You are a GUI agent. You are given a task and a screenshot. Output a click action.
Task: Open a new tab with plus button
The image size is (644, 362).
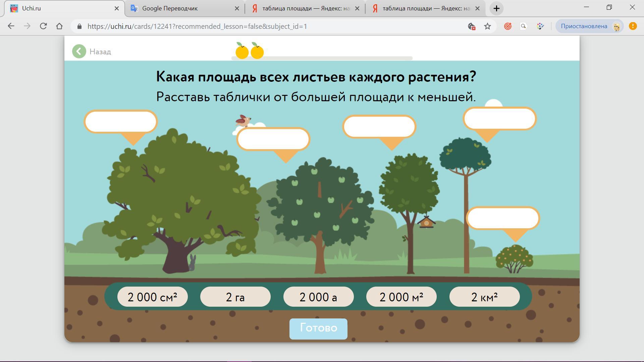pos(496,8)
